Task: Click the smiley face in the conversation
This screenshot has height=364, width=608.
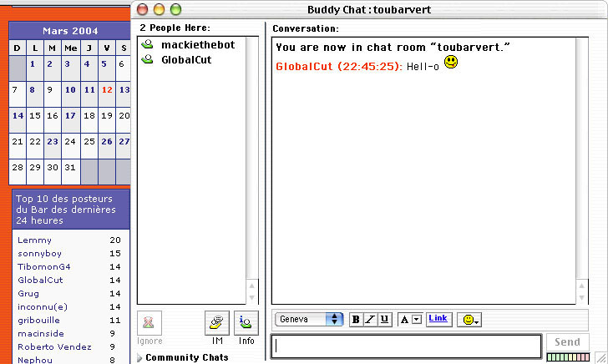Action: [451, 62]
